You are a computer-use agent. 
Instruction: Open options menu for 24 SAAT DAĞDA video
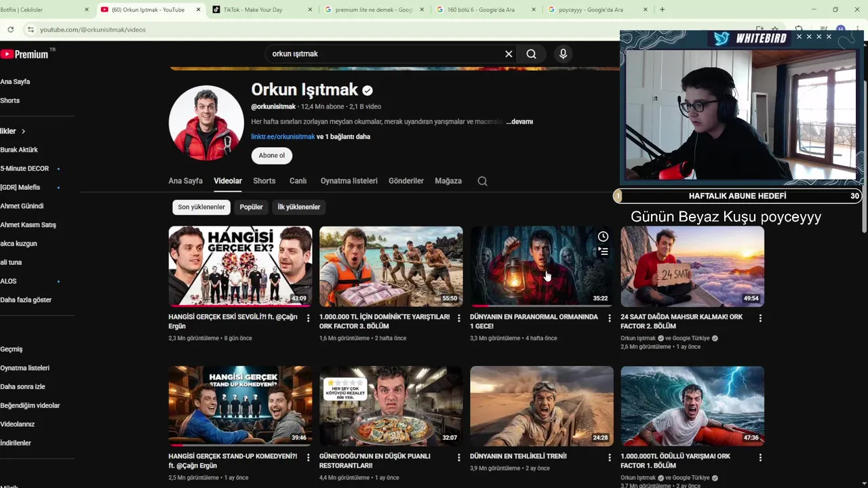tap(760, 318)
